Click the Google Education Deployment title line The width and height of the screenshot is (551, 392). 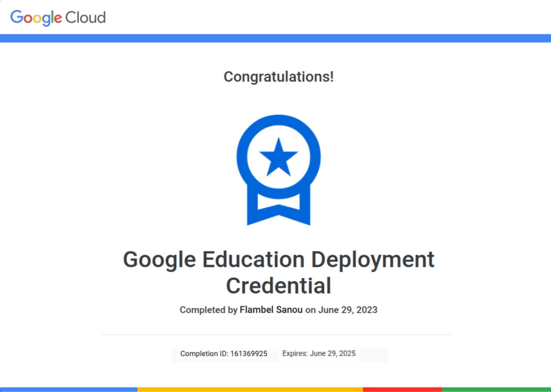(x=279, y=259)
